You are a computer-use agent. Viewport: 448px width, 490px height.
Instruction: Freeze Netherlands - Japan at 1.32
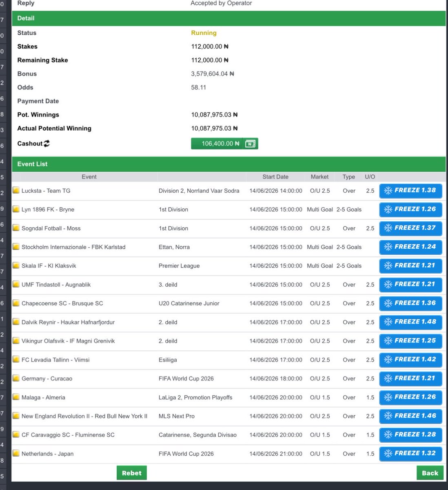click(x=410, y=454)
